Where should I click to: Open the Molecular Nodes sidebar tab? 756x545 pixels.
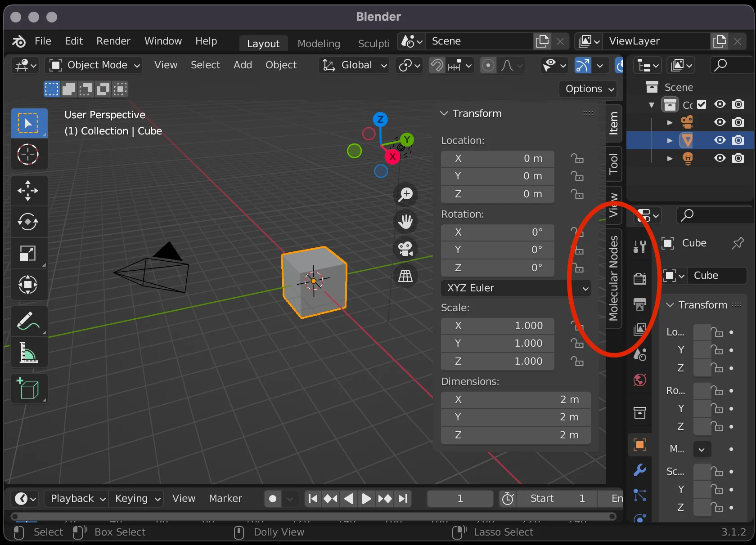click(x=614, y=278)
